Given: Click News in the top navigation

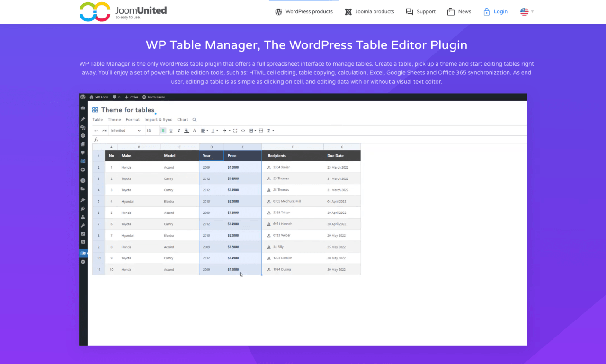Looking at the screenshot, I should coord(459,12).
